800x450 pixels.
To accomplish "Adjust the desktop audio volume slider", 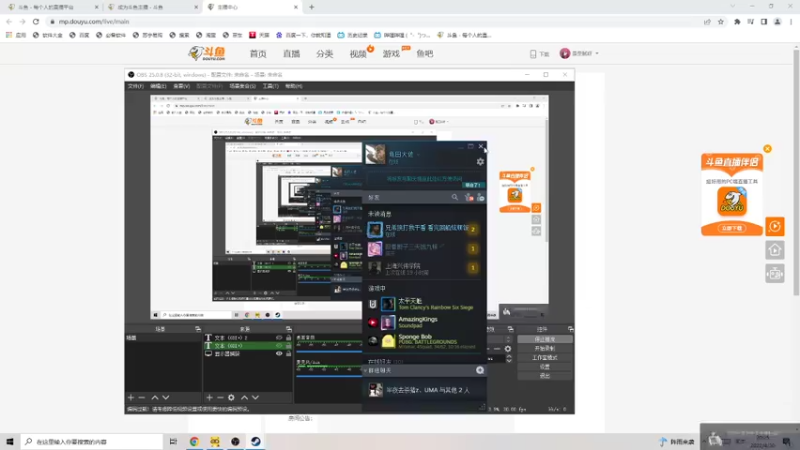I will click(x=329, y=352).
